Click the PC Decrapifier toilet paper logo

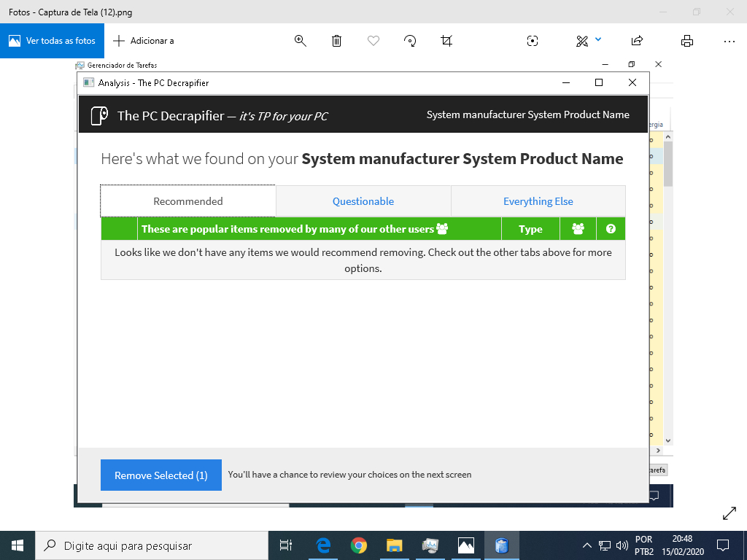point(99,116)
